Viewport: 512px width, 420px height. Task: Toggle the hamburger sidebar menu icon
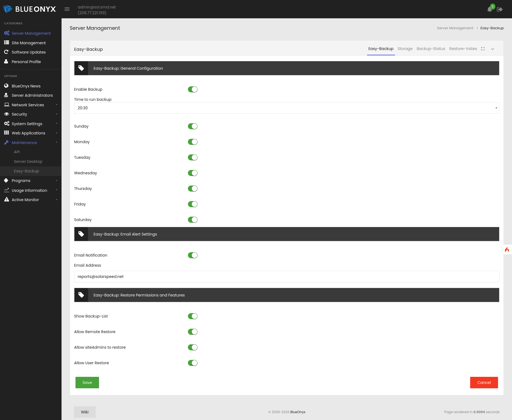[67, 9]
